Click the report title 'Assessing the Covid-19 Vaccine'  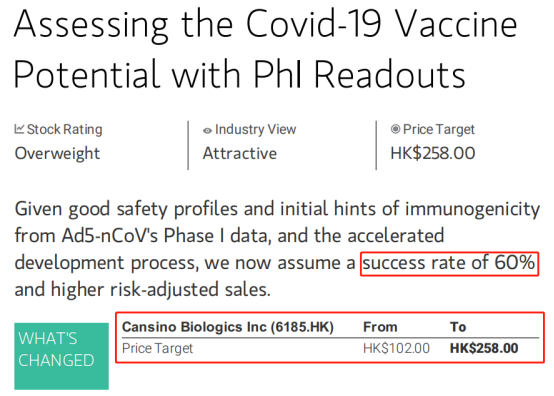coord(266,25)
